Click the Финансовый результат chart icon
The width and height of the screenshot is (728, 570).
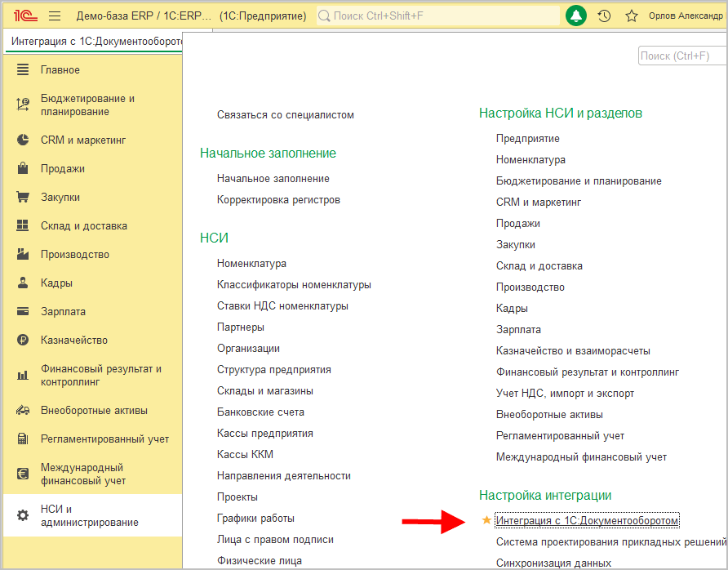coord(23,375)
